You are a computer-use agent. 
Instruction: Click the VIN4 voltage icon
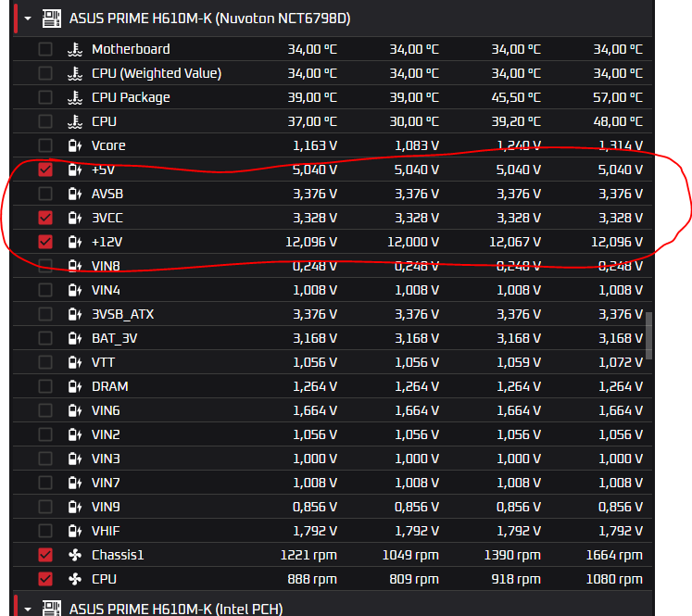pos(75,290)
